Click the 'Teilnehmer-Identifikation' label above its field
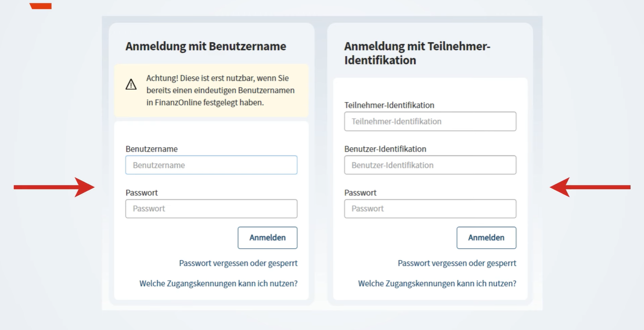The height and width of the screenshot is (330, 644). click(x=389, y=105)
